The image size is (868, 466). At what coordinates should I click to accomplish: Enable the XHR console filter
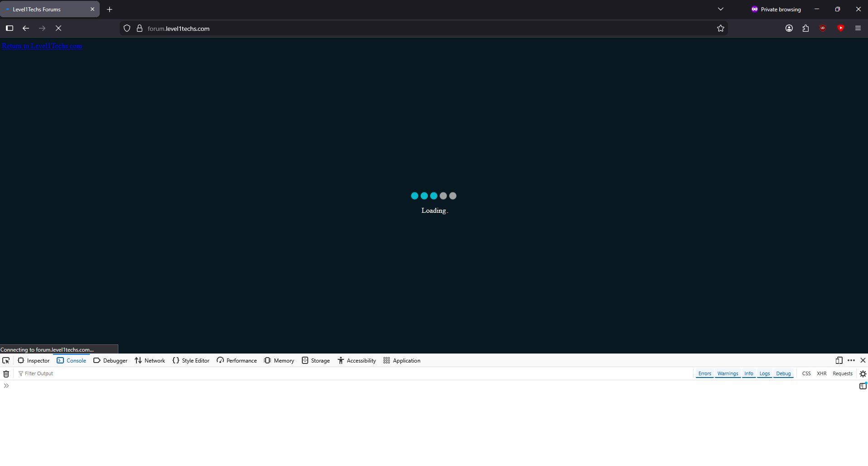pos(821,374)
